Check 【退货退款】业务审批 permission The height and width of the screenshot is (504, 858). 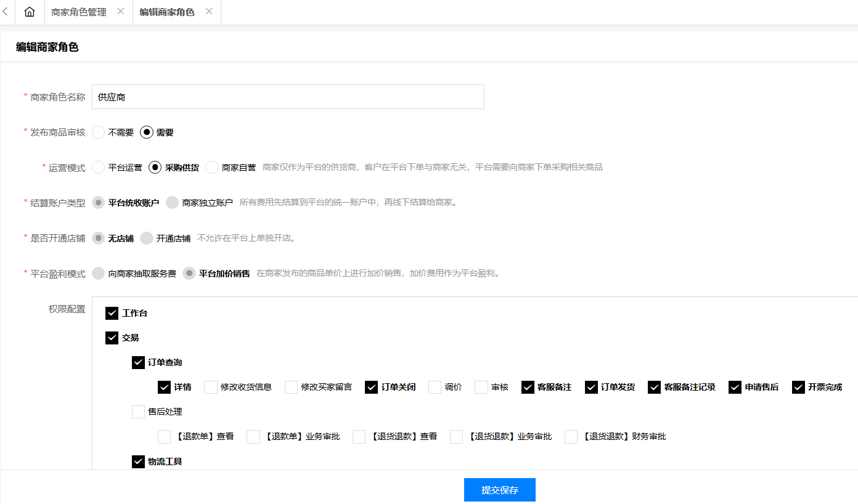tap(456, 437)
